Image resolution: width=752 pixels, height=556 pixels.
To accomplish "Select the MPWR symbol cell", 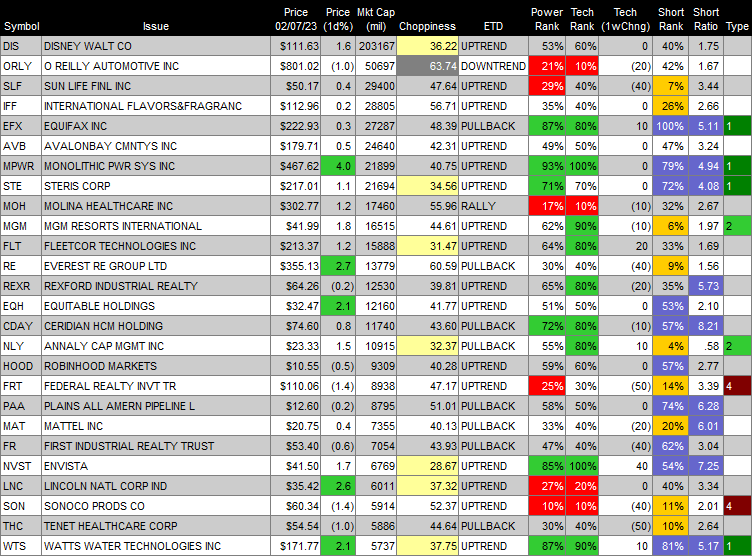I will (x=21, y=166).
